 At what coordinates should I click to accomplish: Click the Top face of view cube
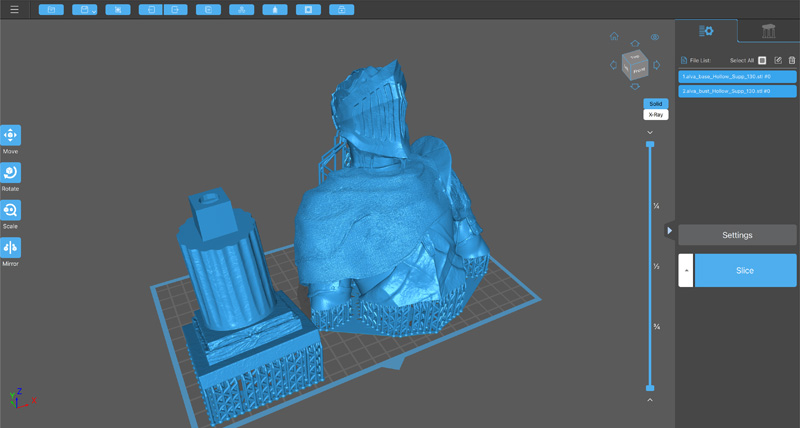(635, 57)
